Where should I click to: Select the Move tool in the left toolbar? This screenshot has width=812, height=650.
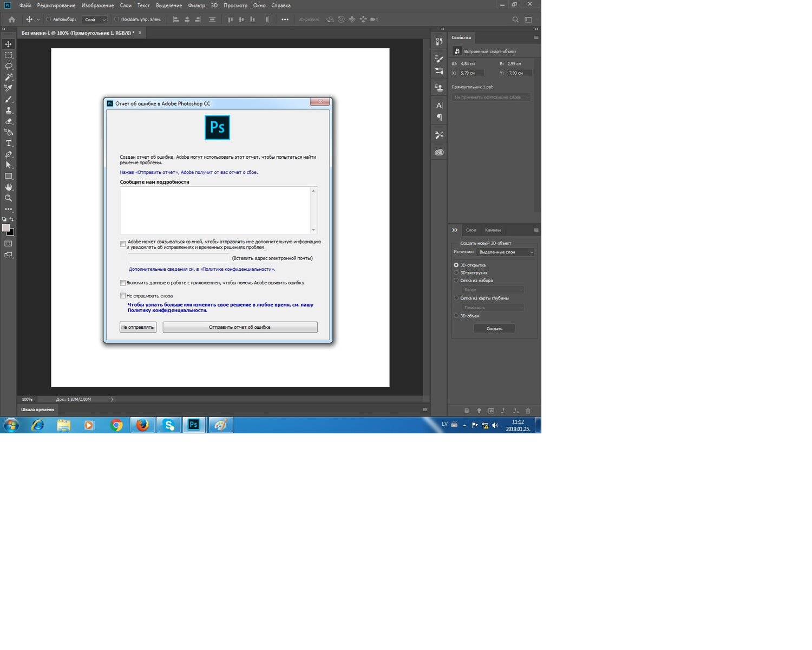pyautogui.click(x=8, y=44)
